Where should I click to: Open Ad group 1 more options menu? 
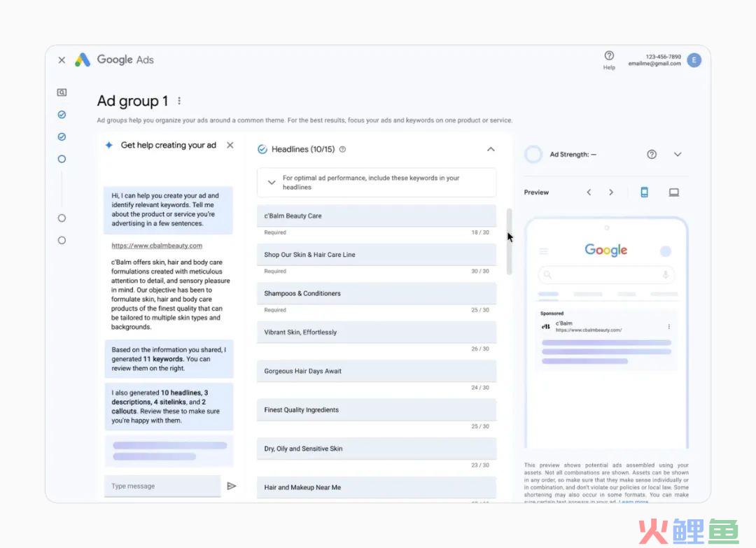(179, 100)
